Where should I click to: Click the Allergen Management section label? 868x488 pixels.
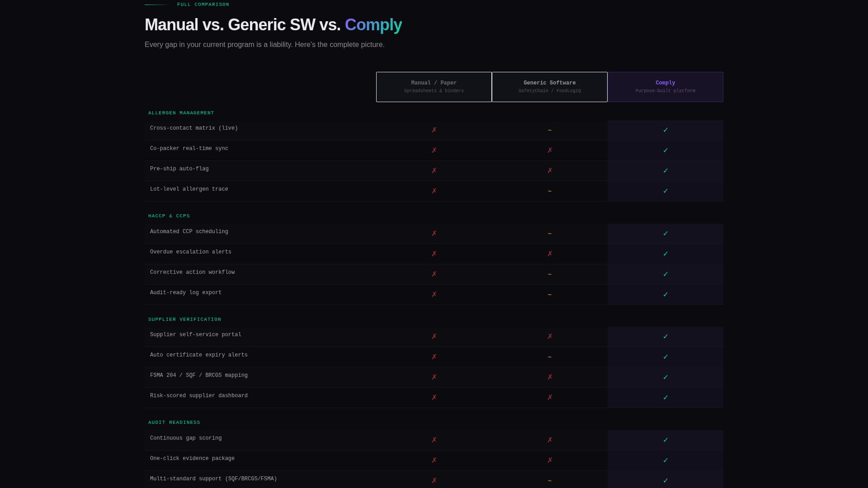click(181, 113)
